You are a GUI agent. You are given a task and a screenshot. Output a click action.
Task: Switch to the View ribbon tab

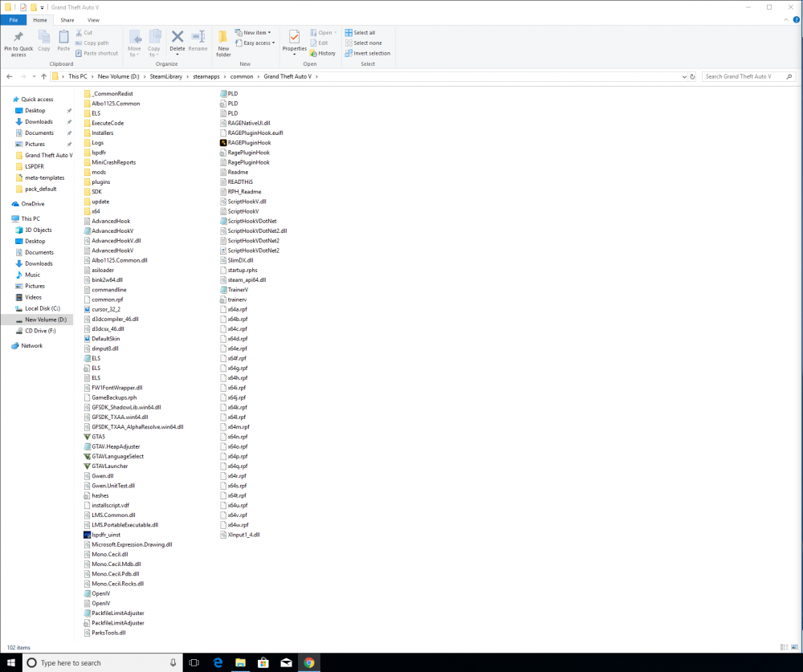click(x=93, y=19)
